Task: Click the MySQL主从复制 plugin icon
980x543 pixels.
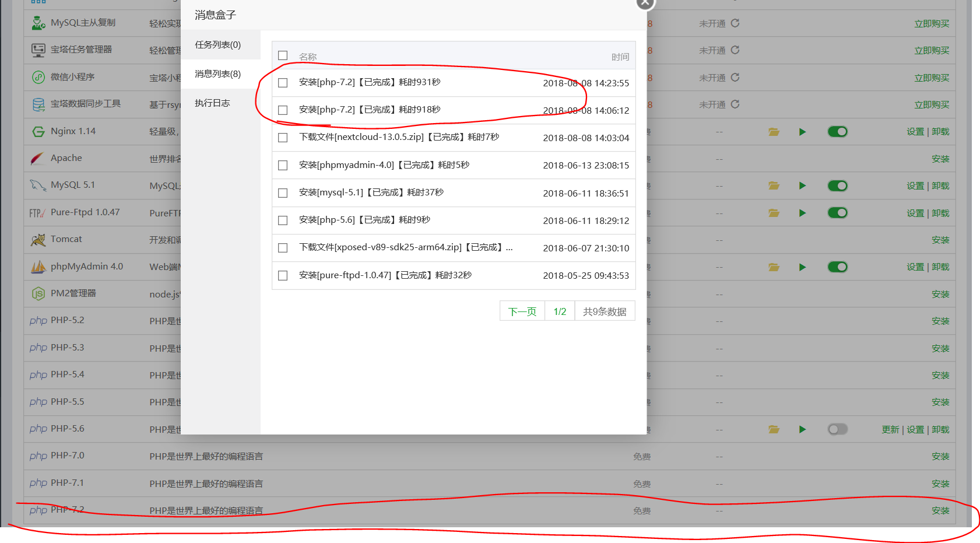Action: pos(38,23)
